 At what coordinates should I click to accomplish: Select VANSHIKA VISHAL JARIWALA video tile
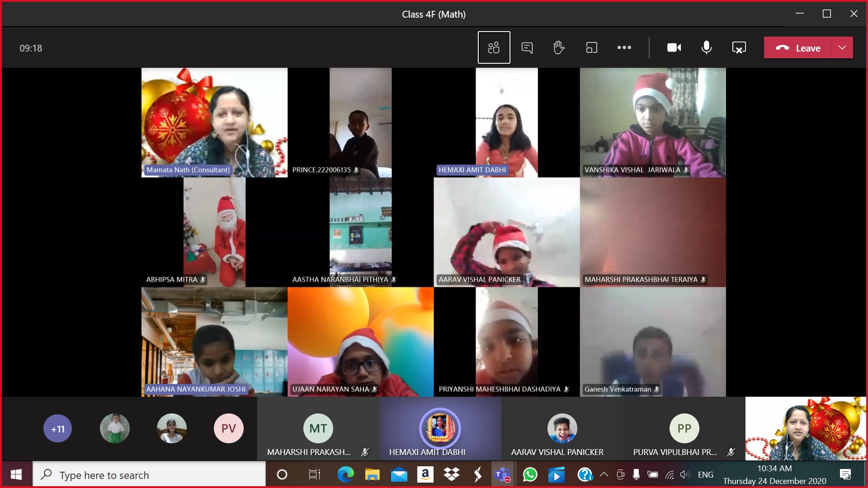[x=653, y=122]
